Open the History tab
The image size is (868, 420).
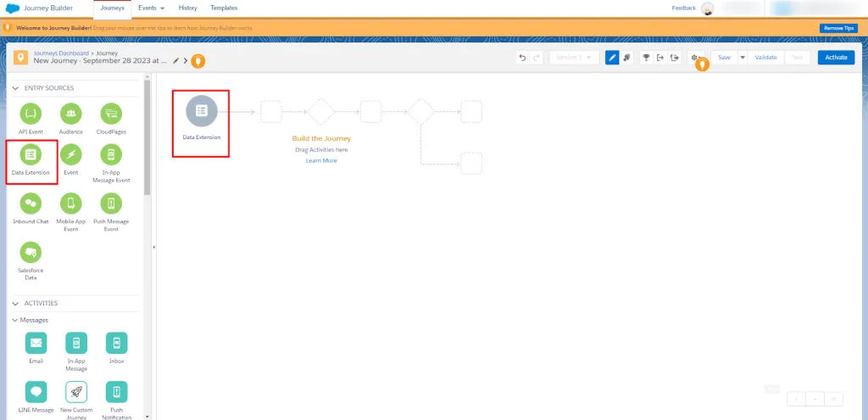coord(187,8)
